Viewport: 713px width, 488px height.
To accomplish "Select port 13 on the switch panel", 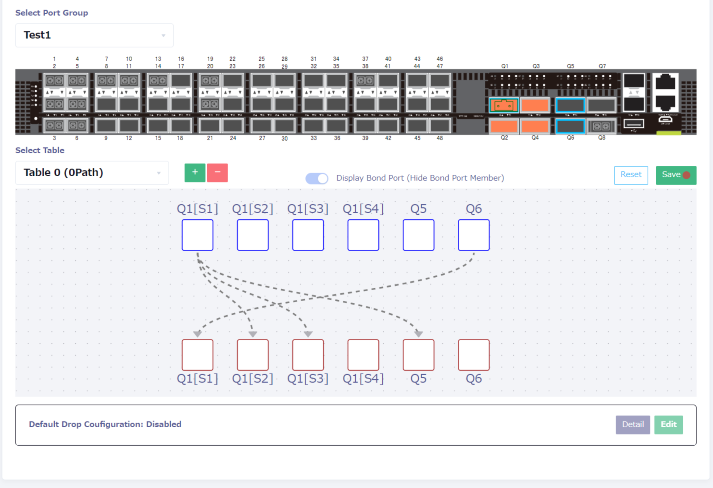I will pos(158,81).
